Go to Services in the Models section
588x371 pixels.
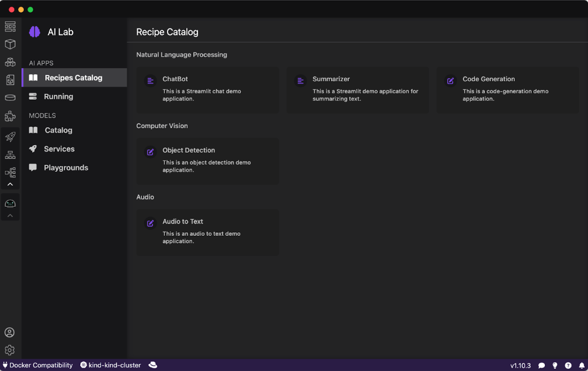59,149
